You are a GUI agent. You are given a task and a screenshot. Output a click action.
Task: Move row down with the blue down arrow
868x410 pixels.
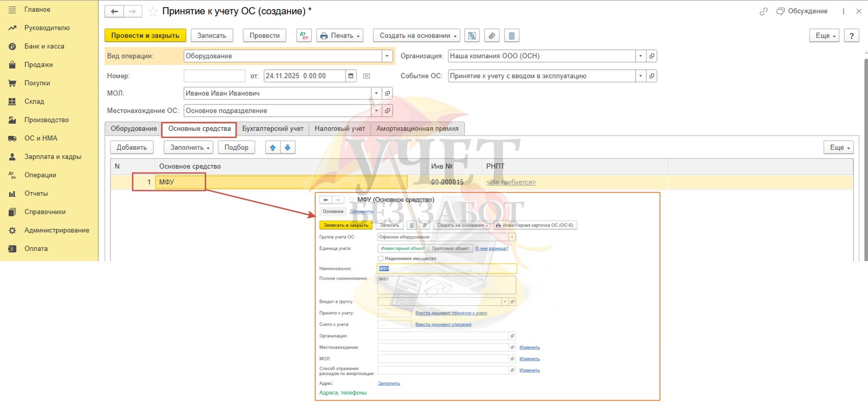click(288, 148)
